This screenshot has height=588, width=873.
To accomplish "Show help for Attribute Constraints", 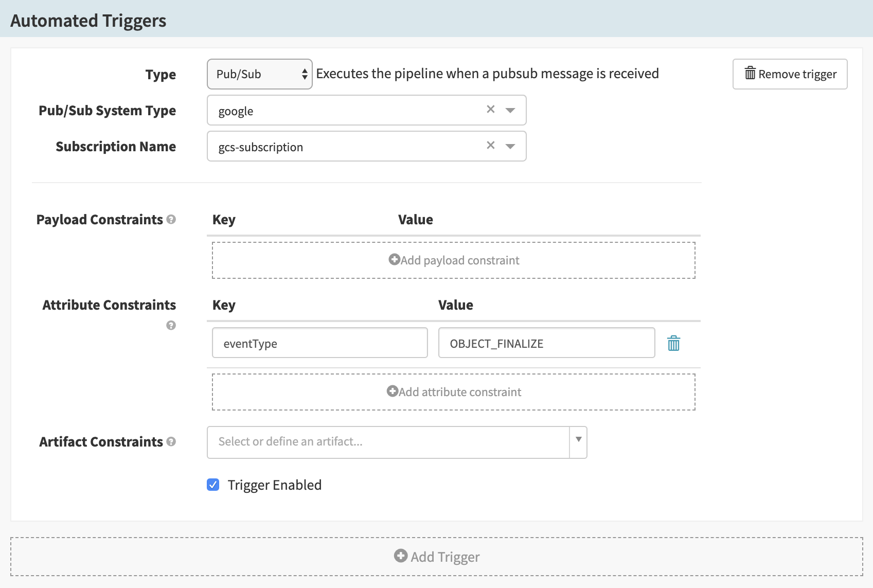I will (171, 325).
